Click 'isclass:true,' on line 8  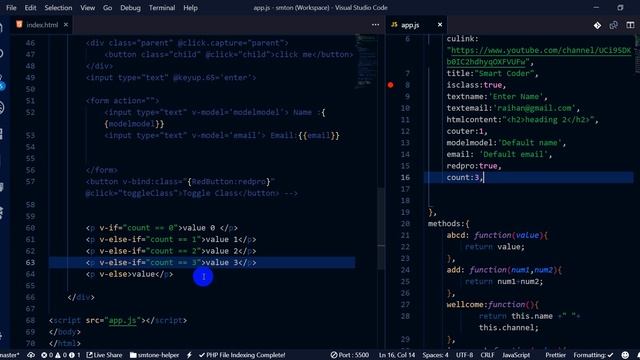[476, 85]
